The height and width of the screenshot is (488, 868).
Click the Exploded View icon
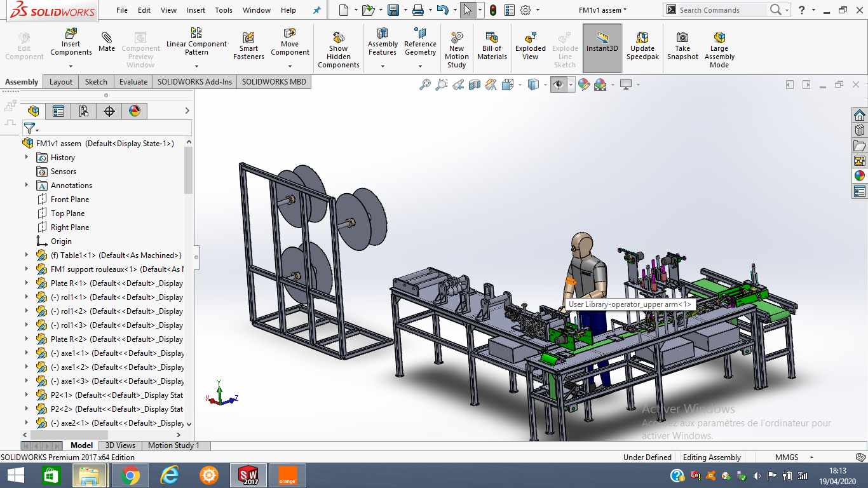tap(531, 38)
